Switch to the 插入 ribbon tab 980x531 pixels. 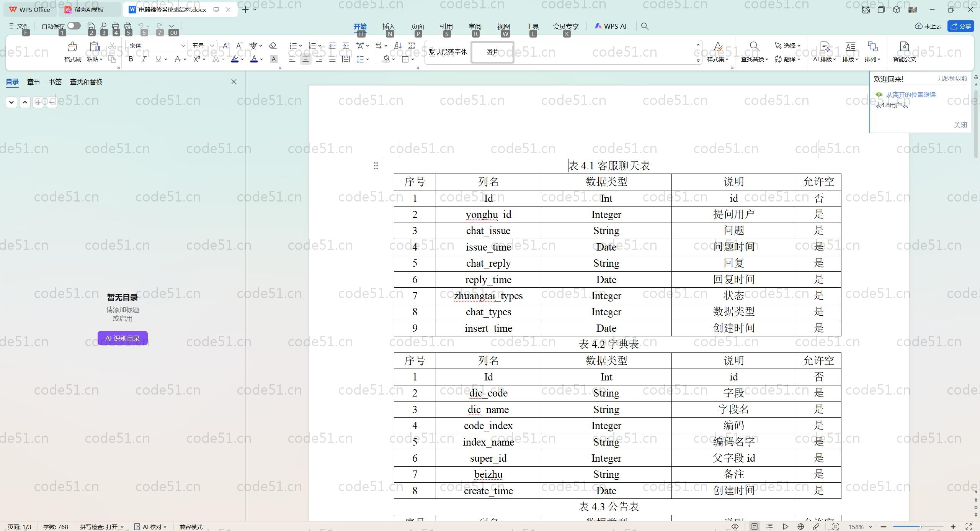tap(388, 26)
